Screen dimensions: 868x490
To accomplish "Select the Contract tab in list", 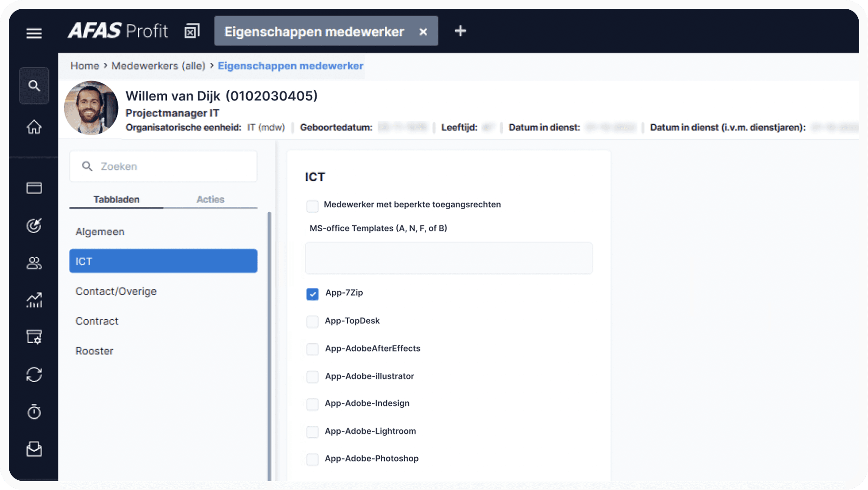I will click(x=97, y=321).
